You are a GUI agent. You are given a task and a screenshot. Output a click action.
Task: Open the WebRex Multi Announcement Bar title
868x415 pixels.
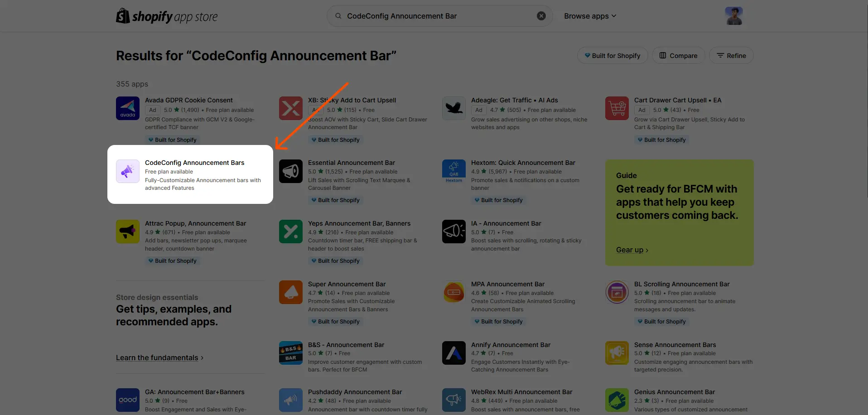(x=522, y=392)
